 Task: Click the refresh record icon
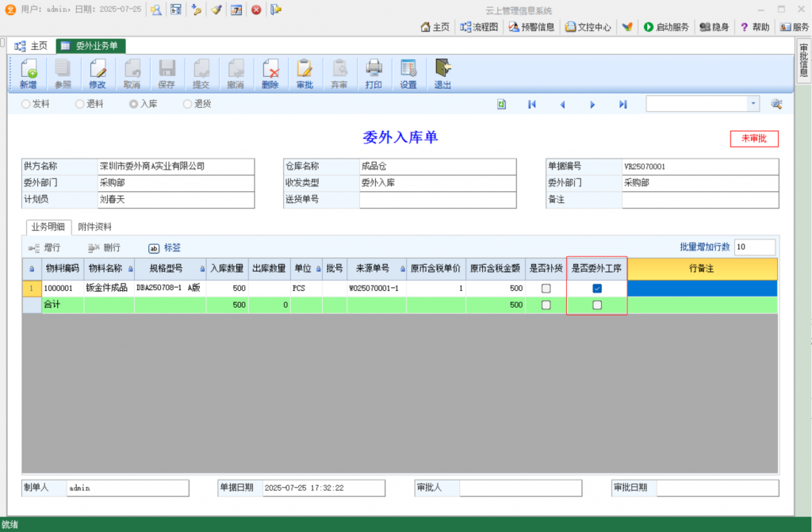[501, 104]
